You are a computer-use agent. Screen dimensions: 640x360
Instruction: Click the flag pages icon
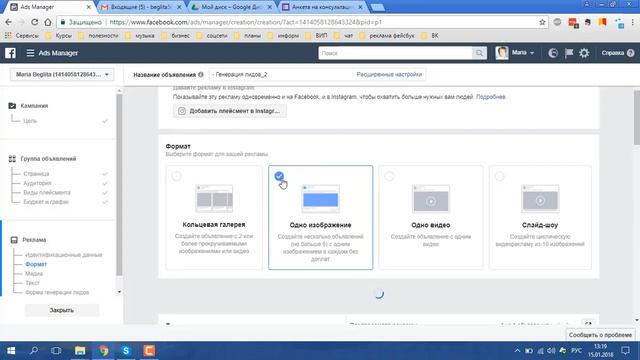click(x=569, y=53)
